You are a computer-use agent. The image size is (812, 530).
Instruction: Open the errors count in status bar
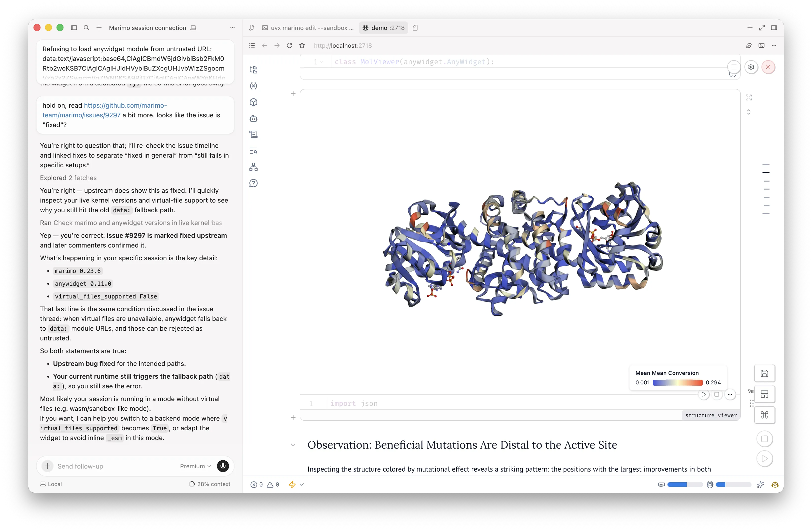[x=256, y=485]
